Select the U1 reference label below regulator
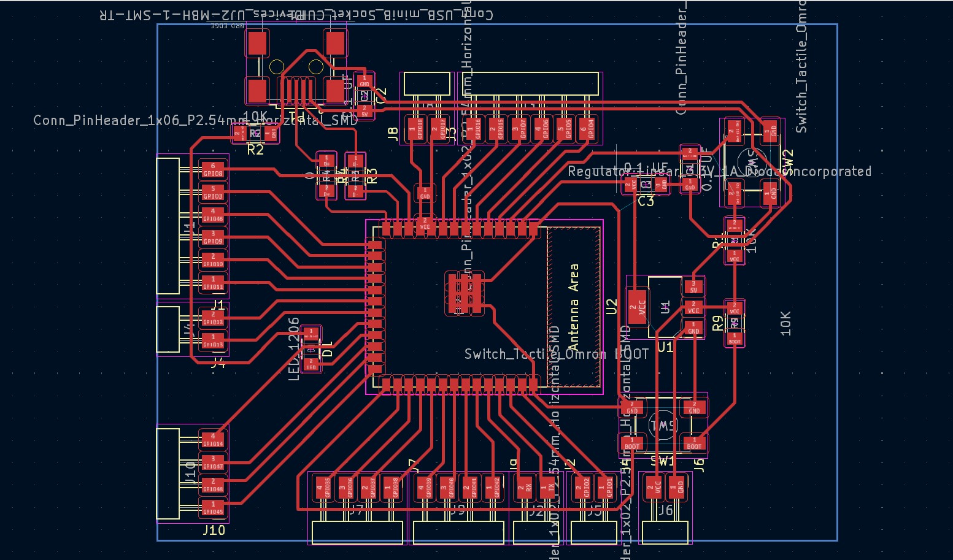 (x=666, y=347)
